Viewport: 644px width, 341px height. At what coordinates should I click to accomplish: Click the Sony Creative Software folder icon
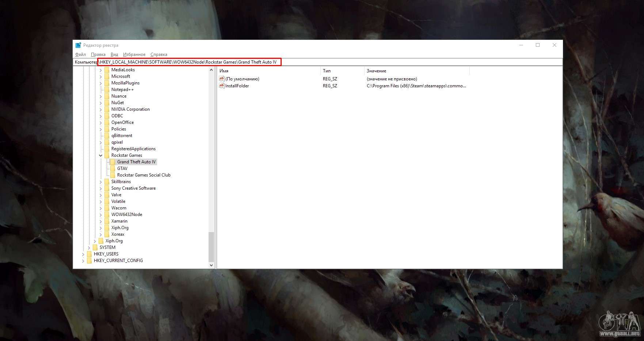pos(107,188)
